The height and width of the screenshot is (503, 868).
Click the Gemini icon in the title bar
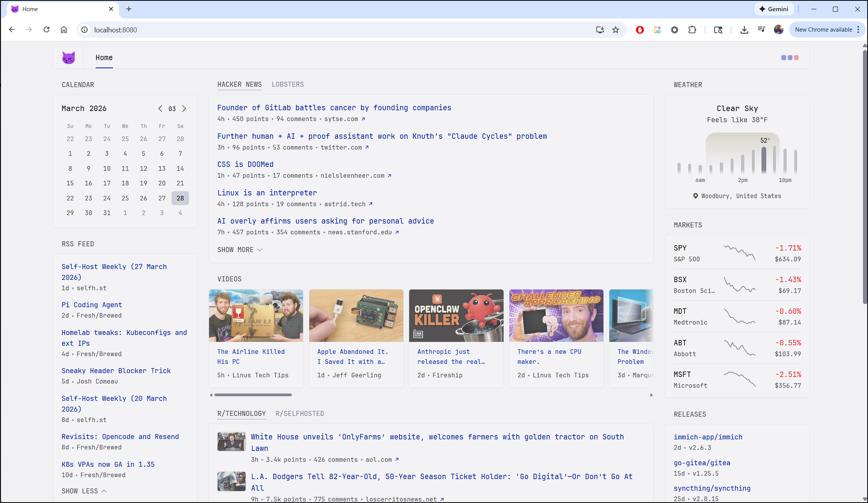[774, 8]
